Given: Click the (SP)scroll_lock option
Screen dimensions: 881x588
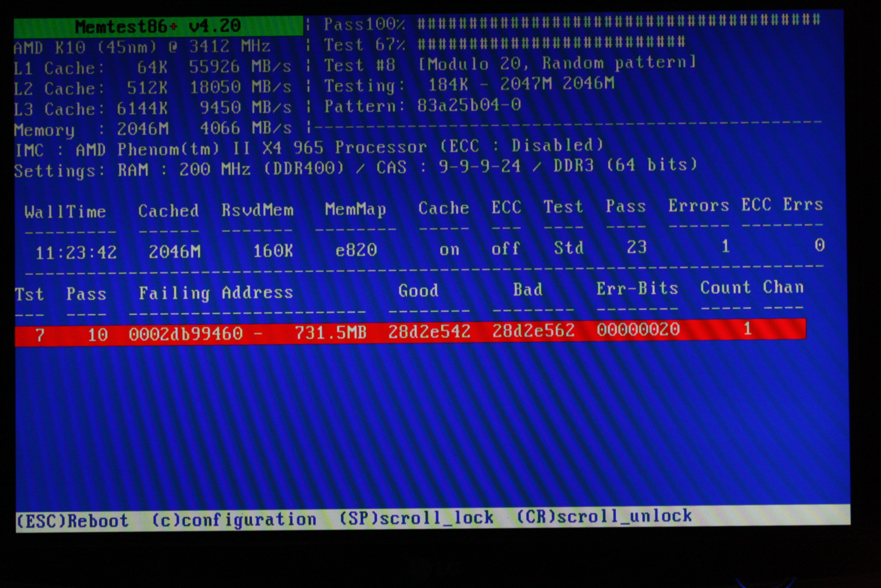Looking at the screenshot, I should pyautogui.click(x=416, y=518).
